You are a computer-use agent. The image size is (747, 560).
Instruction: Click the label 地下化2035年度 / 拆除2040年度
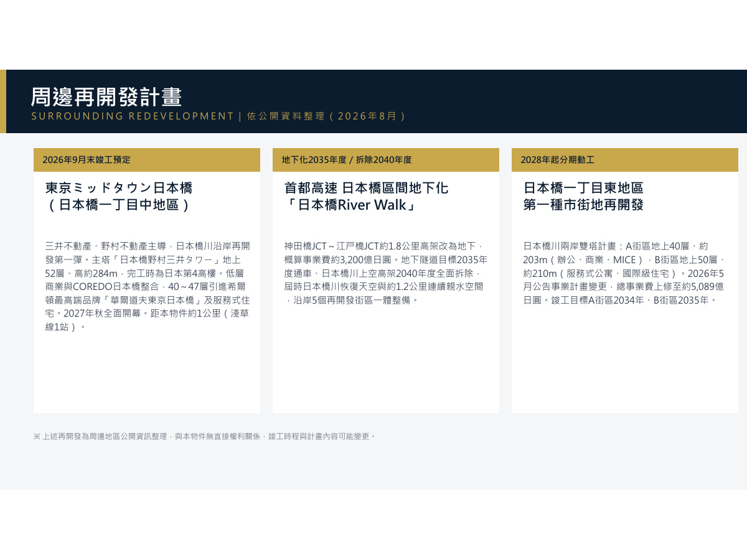tap(347, 160)
